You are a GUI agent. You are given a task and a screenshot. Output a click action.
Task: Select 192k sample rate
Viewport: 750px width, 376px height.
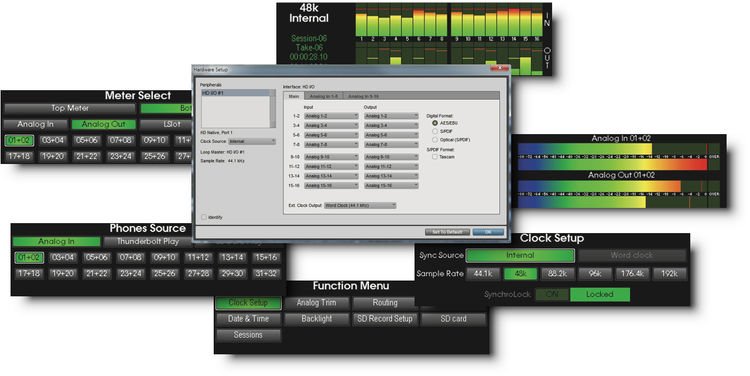tap(670, 274)
